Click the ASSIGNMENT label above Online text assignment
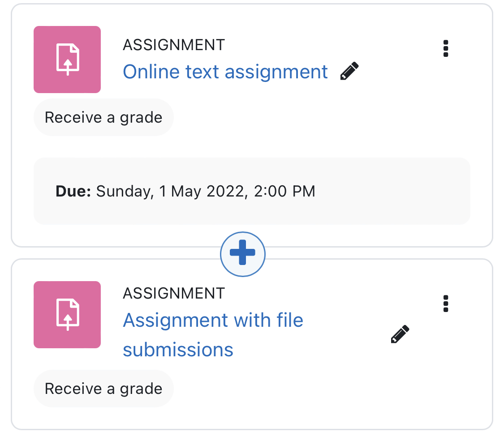504x436 pixels. tap(173, 45)
